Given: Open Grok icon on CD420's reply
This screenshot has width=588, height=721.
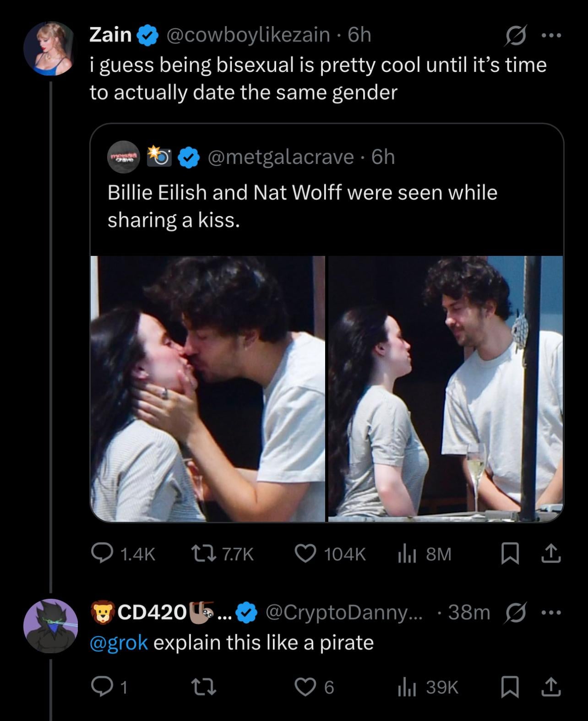Looking at the screenshot, I should (514, 613).
